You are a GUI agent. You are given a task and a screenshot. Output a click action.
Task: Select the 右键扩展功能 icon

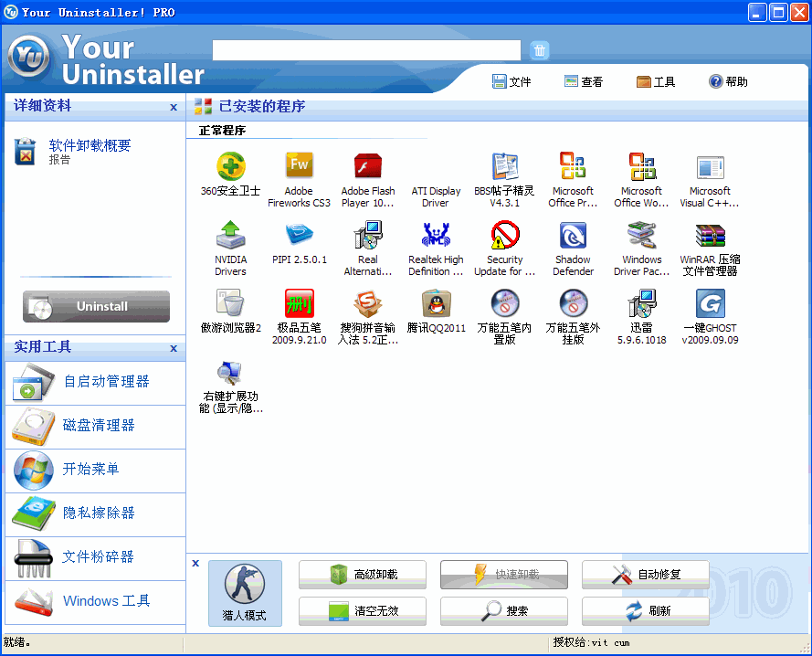[230, 372]
